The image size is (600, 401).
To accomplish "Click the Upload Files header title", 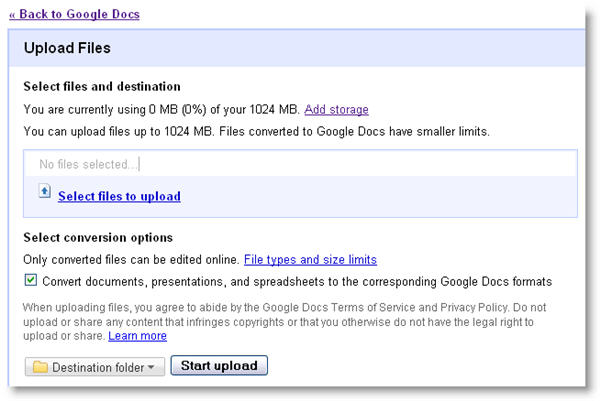I will click(x=67, y=48).
